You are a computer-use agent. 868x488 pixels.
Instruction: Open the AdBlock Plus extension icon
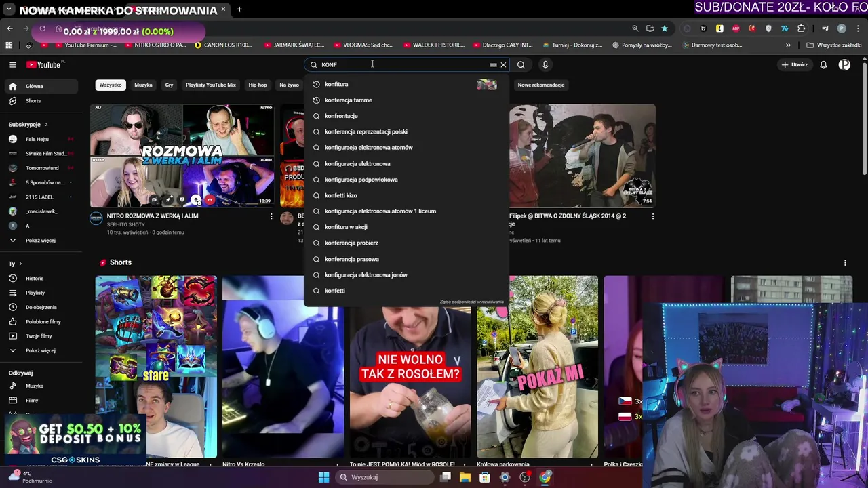point(736,28)
